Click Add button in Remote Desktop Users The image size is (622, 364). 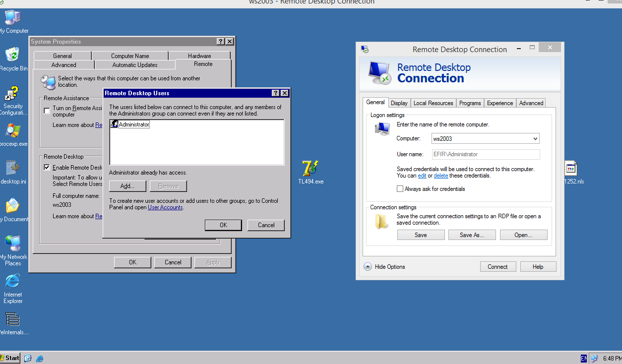point(127,186)
